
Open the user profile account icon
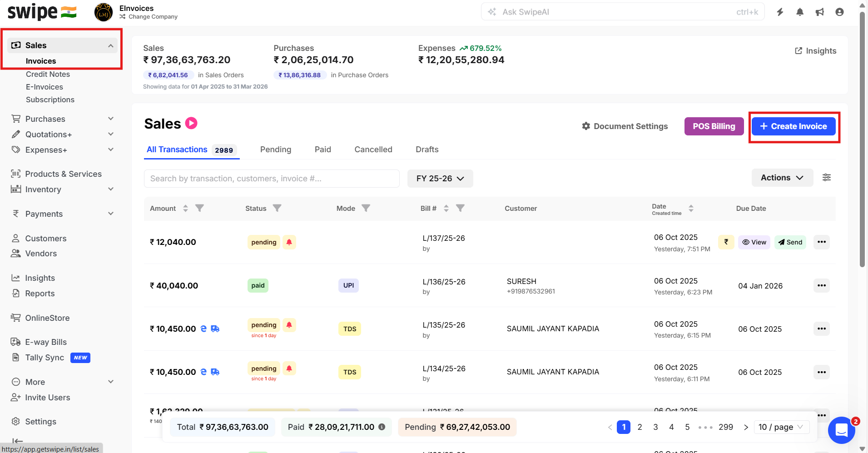point(839,12)
